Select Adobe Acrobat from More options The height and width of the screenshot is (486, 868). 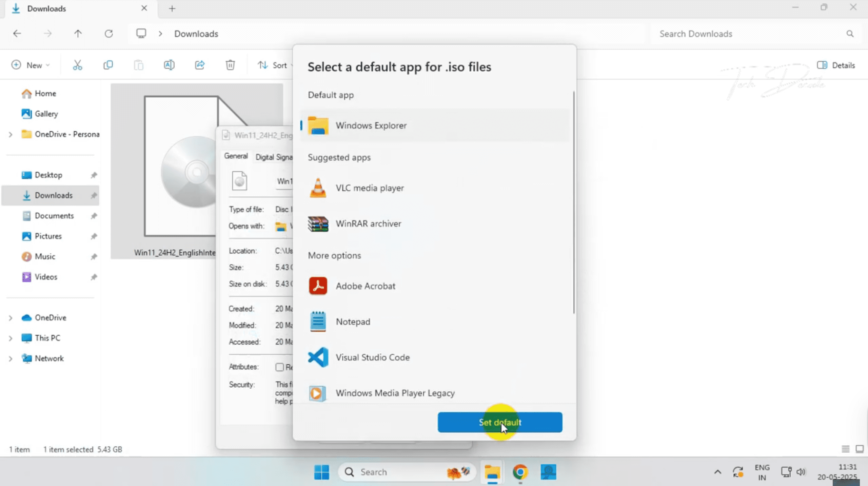click(x=365, y=286)
